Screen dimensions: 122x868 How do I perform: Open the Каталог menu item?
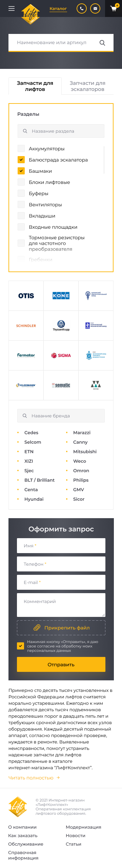point(58,8)
